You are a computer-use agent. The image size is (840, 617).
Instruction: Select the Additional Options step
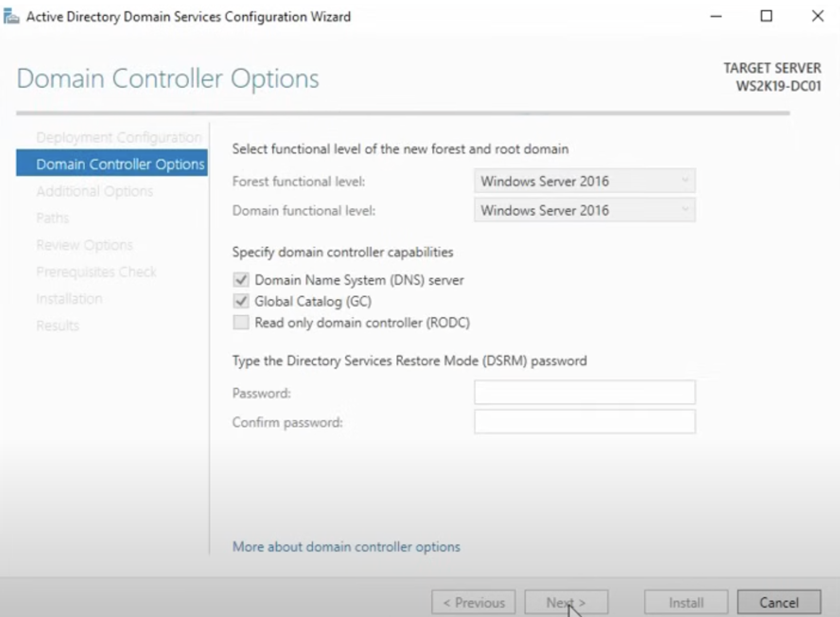pos(95,191)
